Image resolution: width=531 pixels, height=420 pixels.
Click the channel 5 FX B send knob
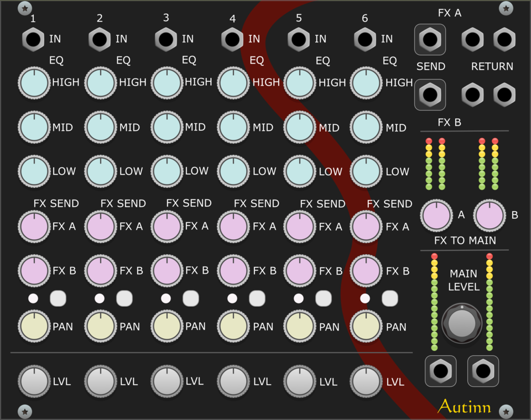click(x=300, y=271)
